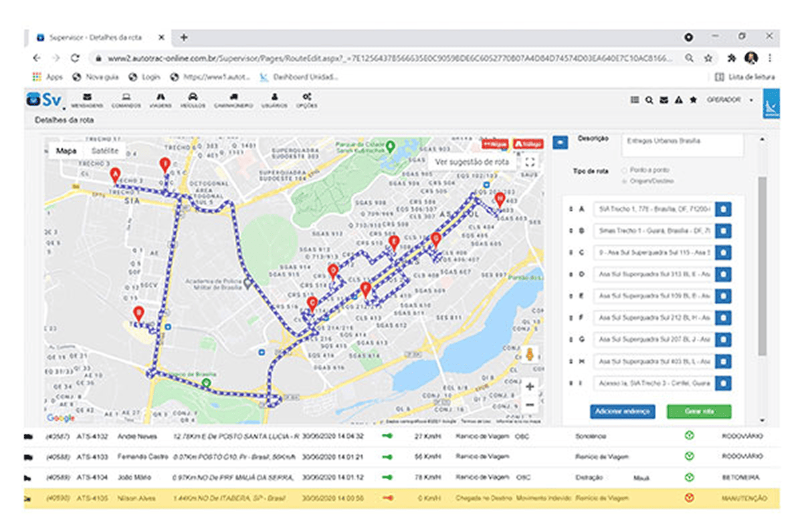This screenshot has width=808, height=532.
Task: Click the green Gerar rota button
Action: click(698, 412)
